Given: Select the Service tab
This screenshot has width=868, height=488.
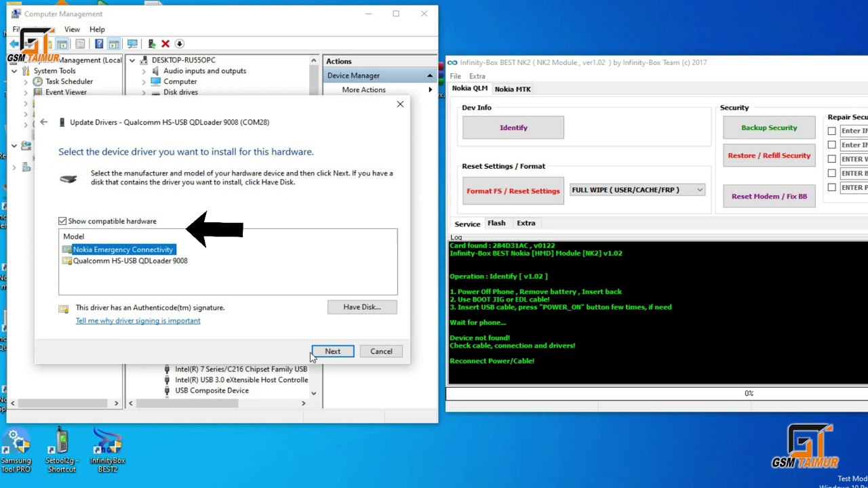Looking at the screenshot, I should pyautogui.click(x=467, y=224).
